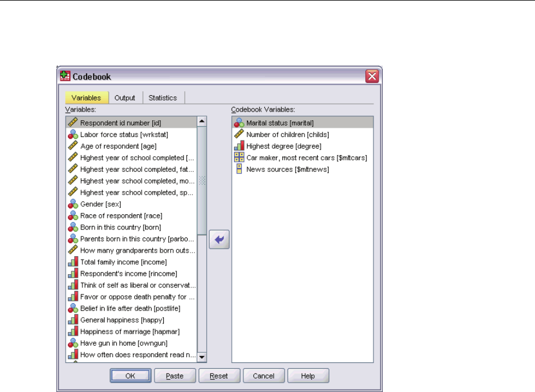Select 'Have gun in home [owngun]' text
The height and width of the screenshot is (392, 535).
(124, 343)
